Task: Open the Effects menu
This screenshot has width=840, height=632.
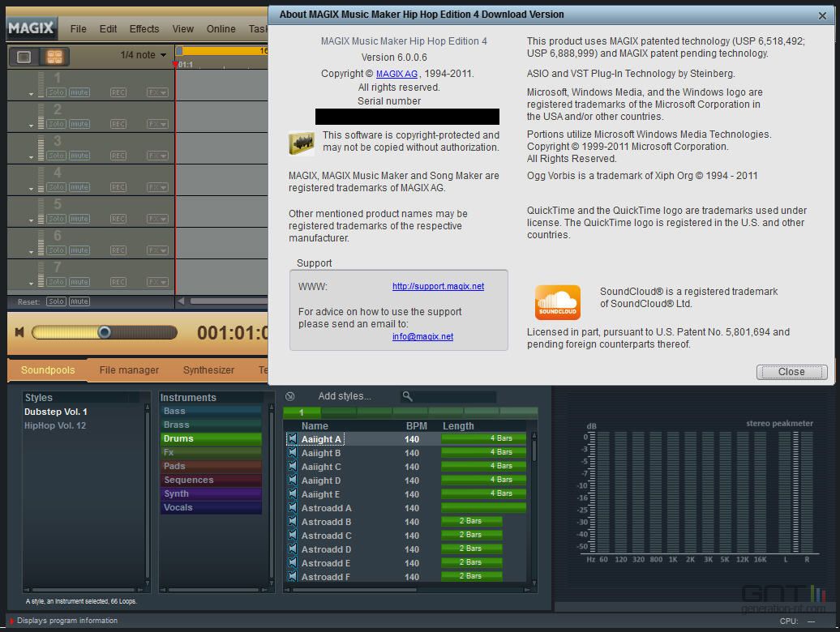Action: 144,29
